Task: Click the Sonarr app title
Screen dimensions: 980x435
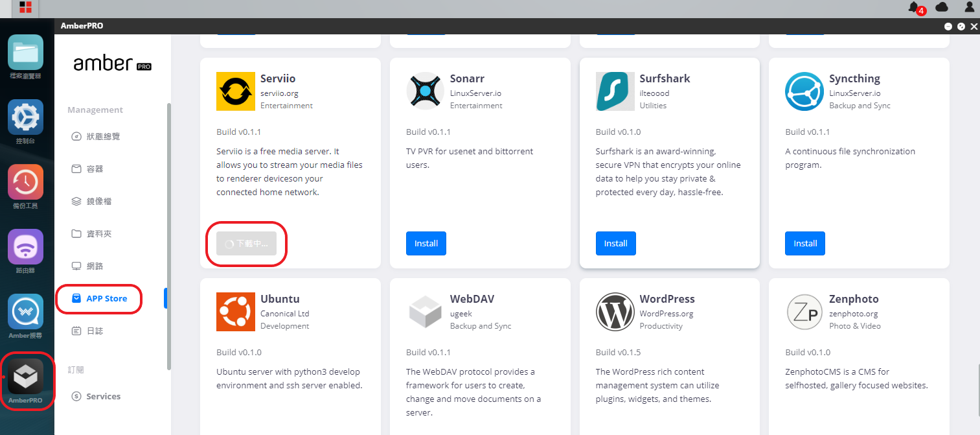Action: point(468,78)
